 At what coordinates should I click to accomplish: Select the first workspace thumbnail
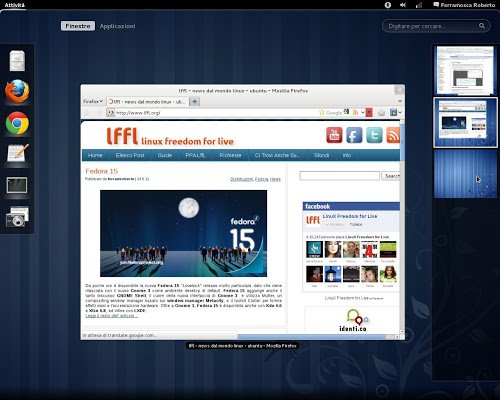coord(465,70)
